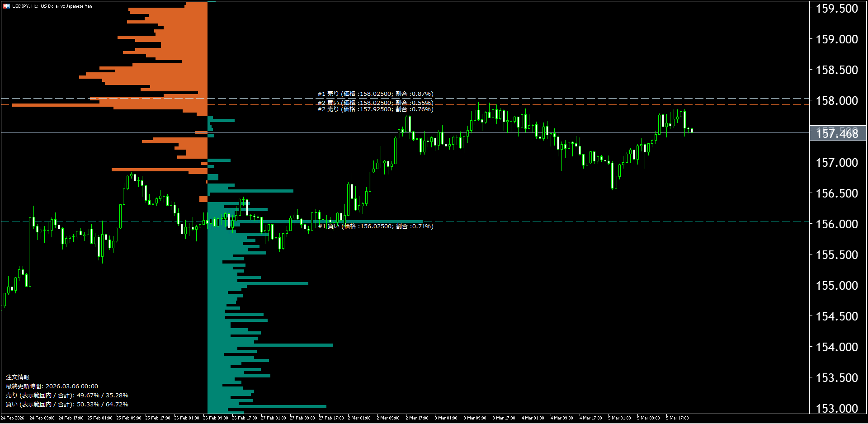Click the current price tag 157.468
The width and height of the screenshot is (868, 424).
837,133
